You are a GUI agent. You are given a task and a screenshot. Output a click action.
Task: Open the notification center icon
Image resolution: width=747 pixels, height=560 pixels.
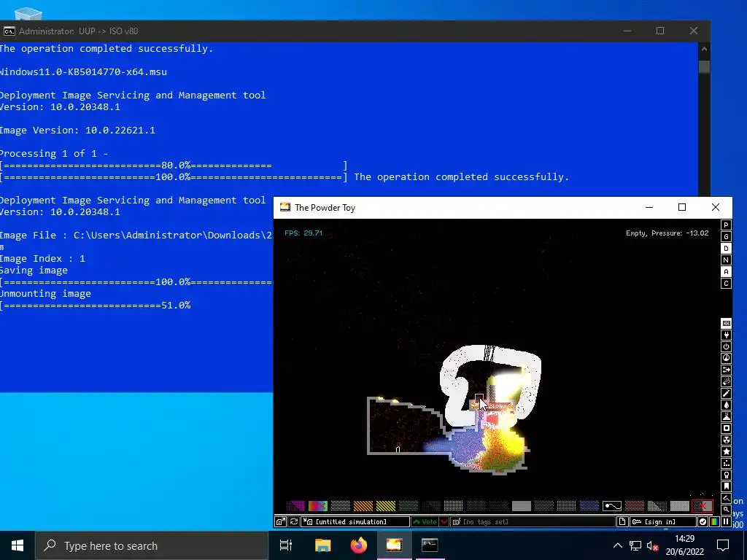[x=723, y=545]
